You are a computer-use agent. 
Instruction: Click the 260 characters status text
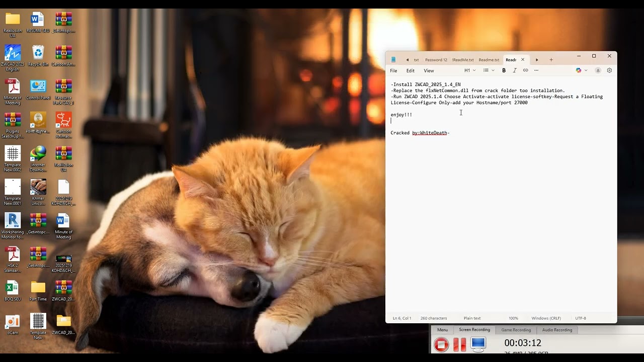(x=434, y=318)
